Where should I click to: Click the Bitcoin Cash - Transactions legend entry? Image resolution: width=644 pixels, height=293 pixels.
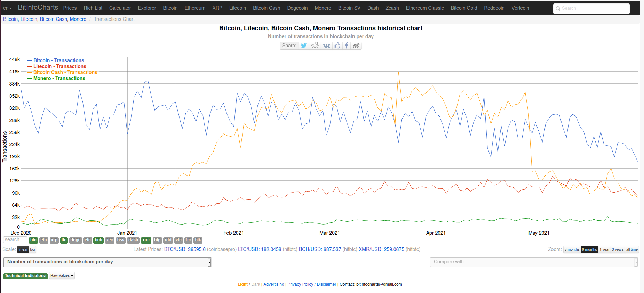[x=65, y=72]
